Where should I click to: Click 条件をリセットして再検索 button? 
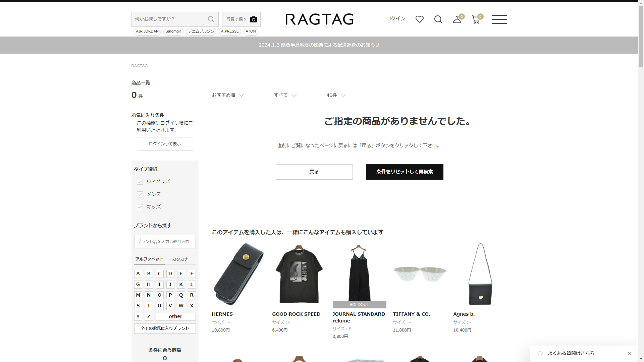pos(405,172)
